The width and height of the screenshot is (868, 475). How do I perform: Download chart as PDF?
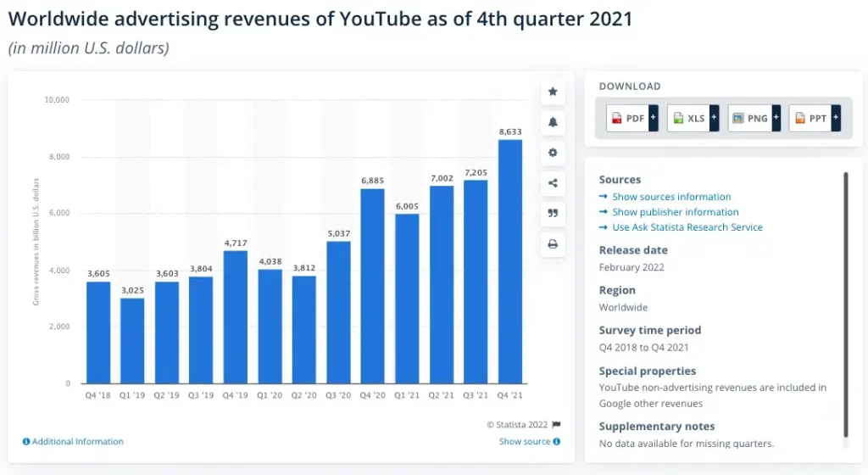point(627,119)
